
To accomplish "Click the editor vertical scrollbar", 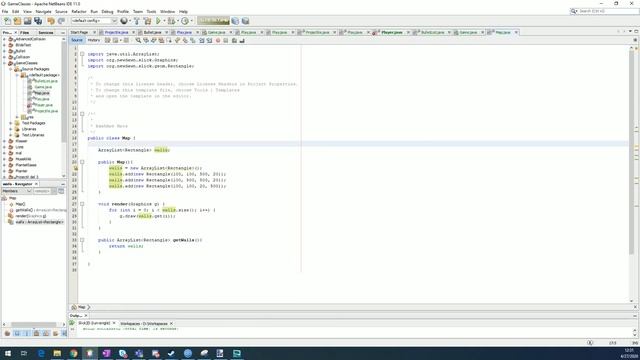I will (631, 153).
